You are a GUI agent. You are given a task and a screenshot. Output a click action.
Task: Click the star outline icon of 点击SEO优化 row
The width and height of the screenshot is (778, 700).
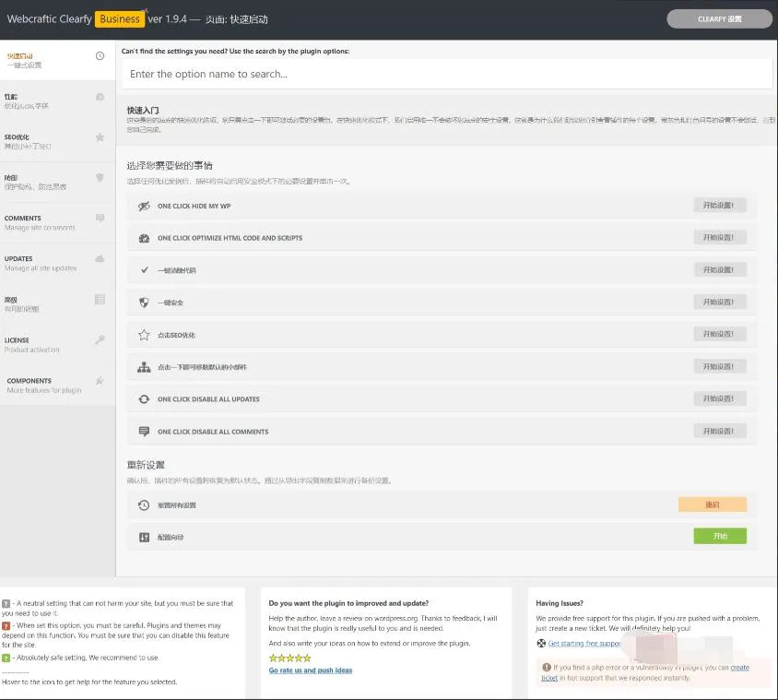tap(144, 335)
